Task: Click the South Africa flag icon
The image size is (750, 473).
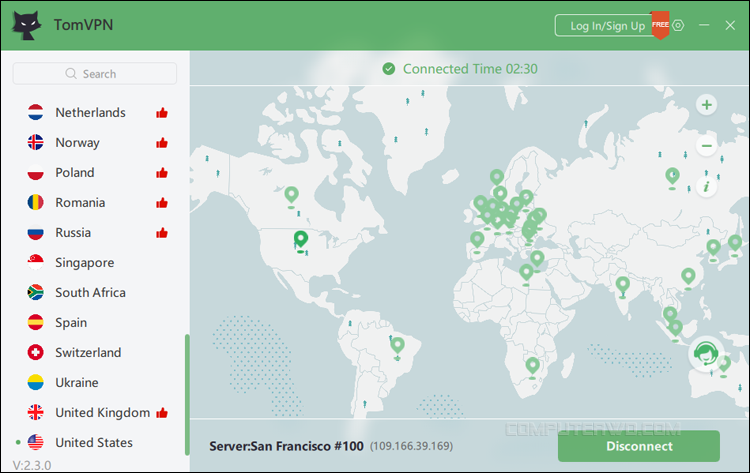Action: pos(35,292)
